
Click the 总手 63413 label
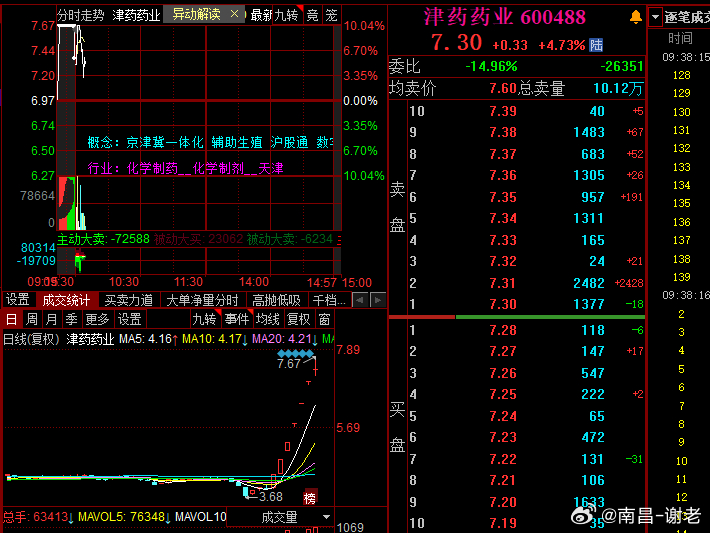point(38,517)
